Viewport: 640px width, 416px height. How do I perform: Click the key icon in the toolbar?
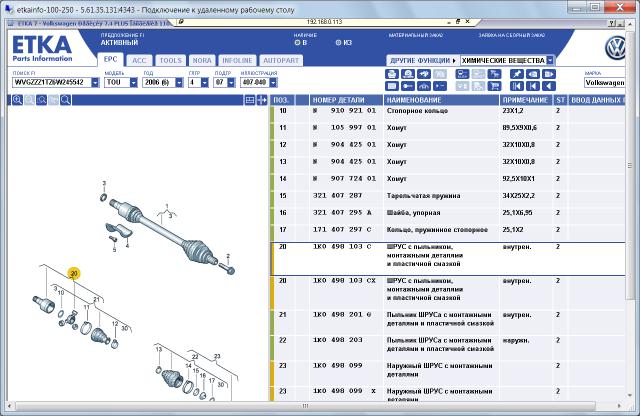[408, 86]
